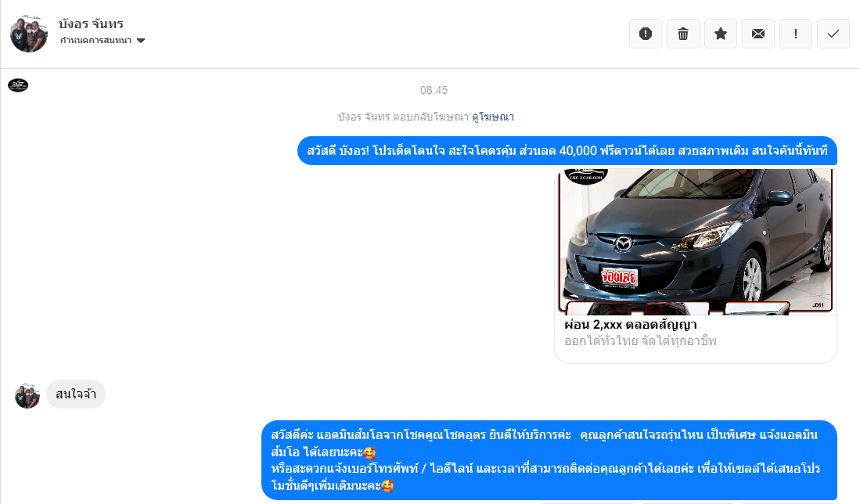The image size is (860, 504).
Task: Select the สนใจจ้า message bubble
Action: (x=76, y=394)
